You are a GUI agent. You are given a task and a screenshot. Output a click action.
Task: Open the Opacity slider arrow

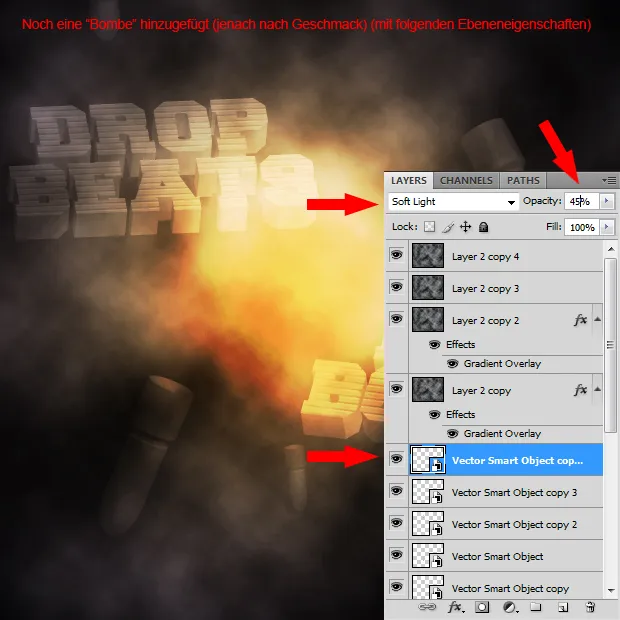605,201
